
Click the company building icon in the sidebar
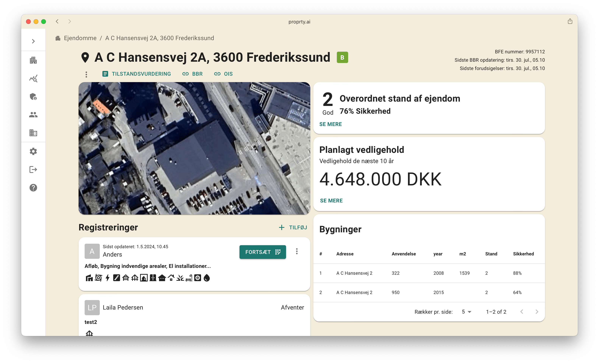(x=33, y=133)
